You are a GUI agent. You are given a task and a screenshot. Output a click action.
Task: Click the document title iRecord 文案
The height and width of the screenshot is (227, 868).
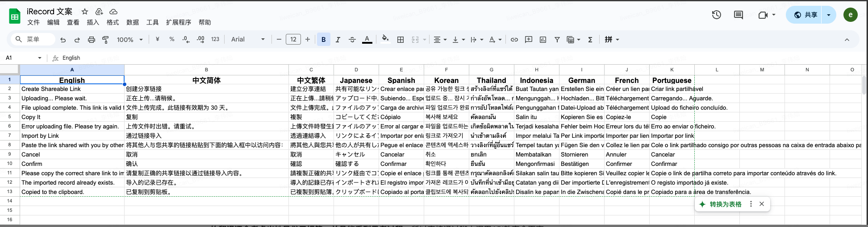50,12
